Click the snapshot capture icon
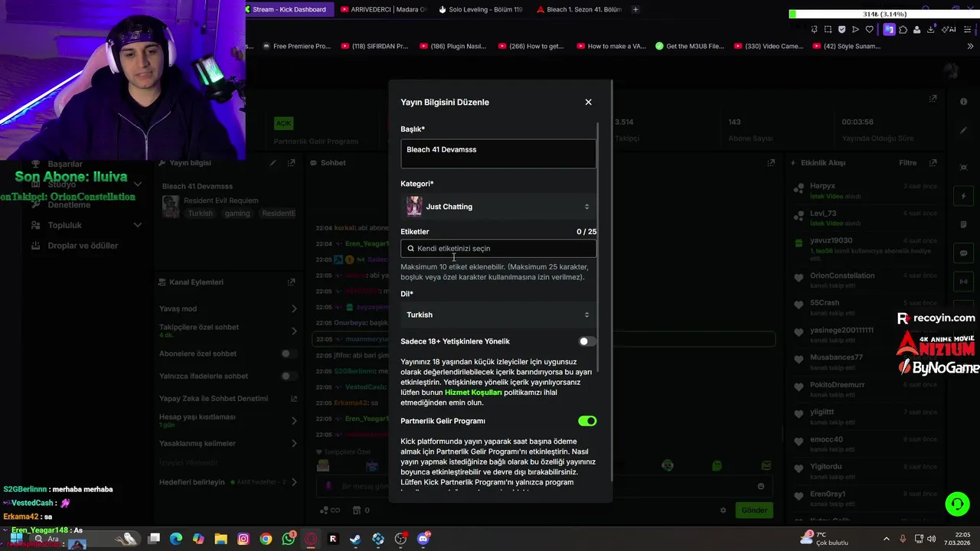 [x=828, y=29]
